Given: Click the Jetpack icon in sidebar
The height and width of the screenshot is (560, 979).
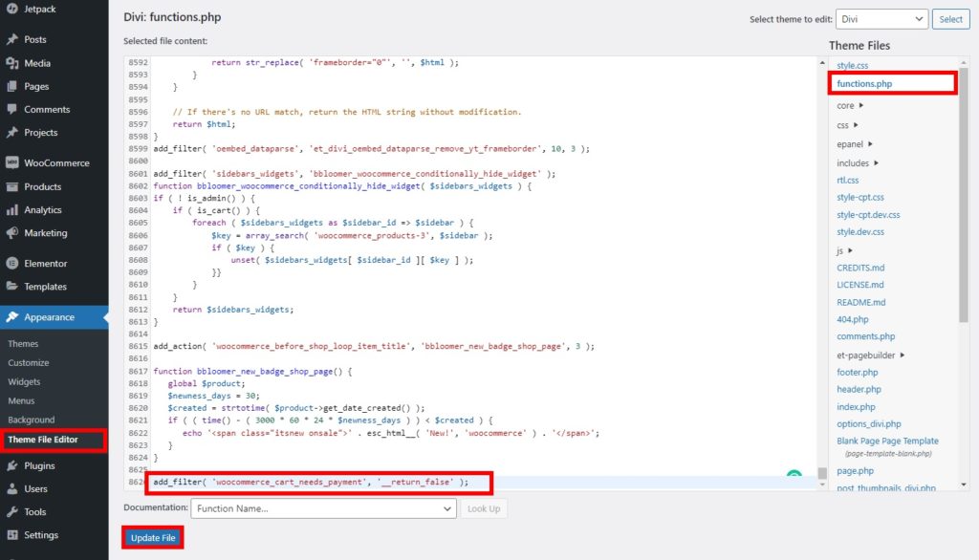Looking at the screenshot, I should tap(11, 9).
